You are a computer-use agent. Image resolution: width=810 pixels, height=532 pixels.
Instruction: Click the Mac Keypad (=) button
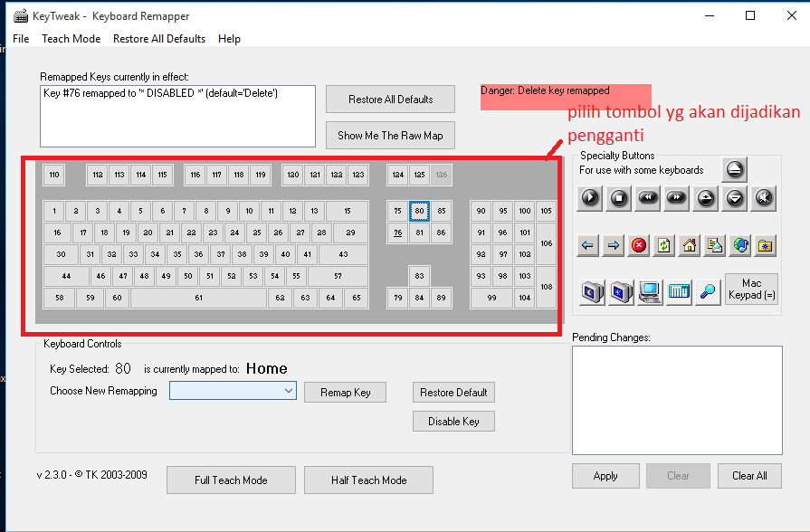pos(752,290)
